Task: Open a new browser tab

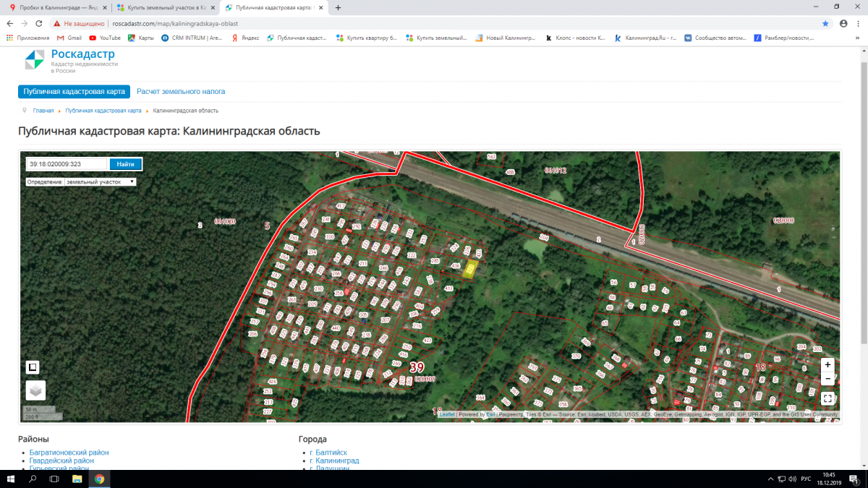Action: [x=338, y=8]
